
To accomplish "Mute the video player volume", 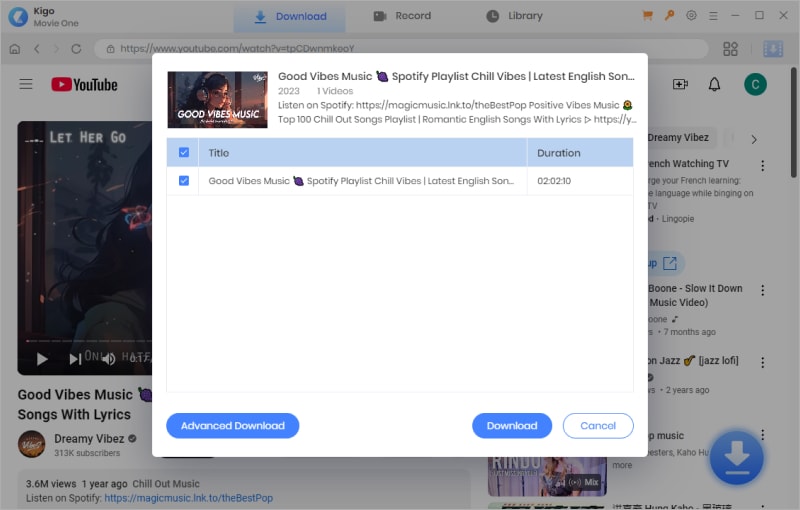I will tap(108, 360).
